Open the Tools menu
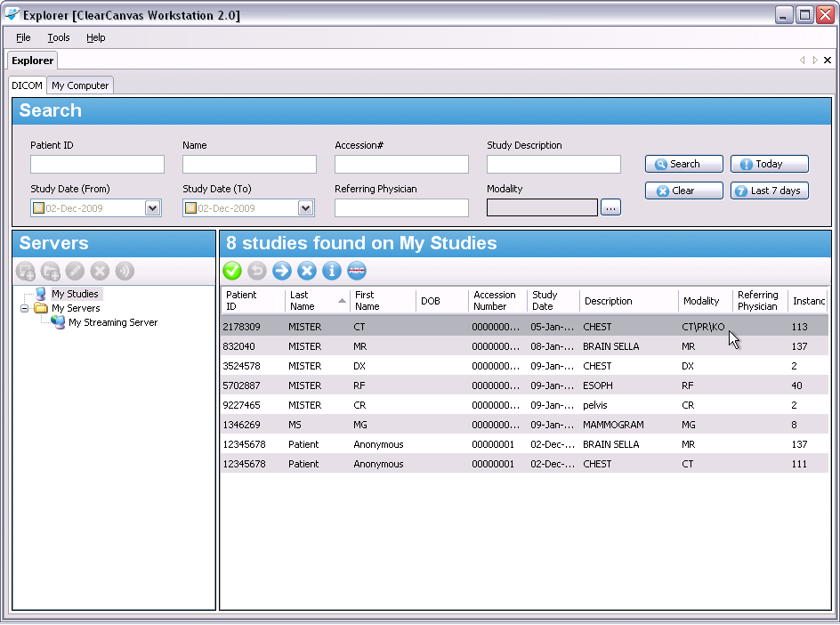Viewport: 840px width, 625px height. click(59, 37)
